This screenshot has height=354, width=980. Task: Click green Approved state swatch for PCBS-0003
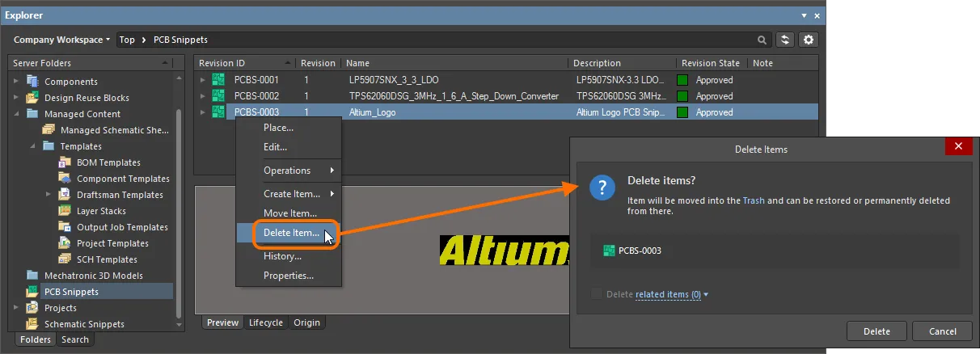pos(683,112)
